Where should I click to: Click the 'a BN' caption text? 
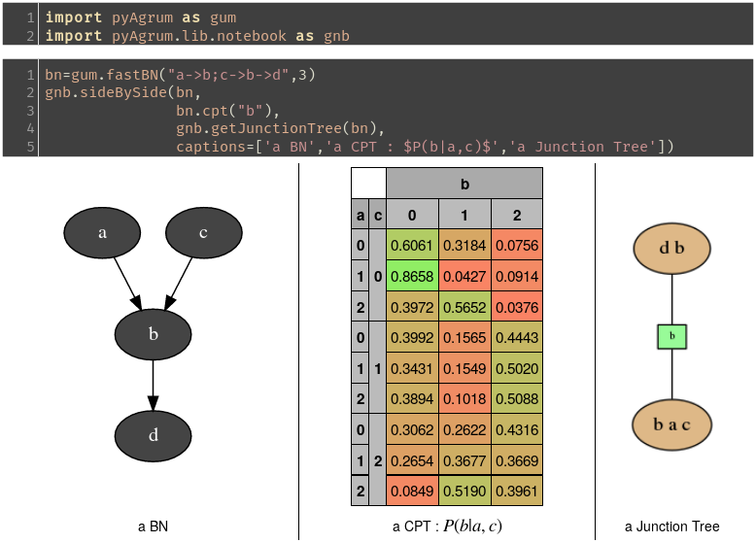point(153,526)
